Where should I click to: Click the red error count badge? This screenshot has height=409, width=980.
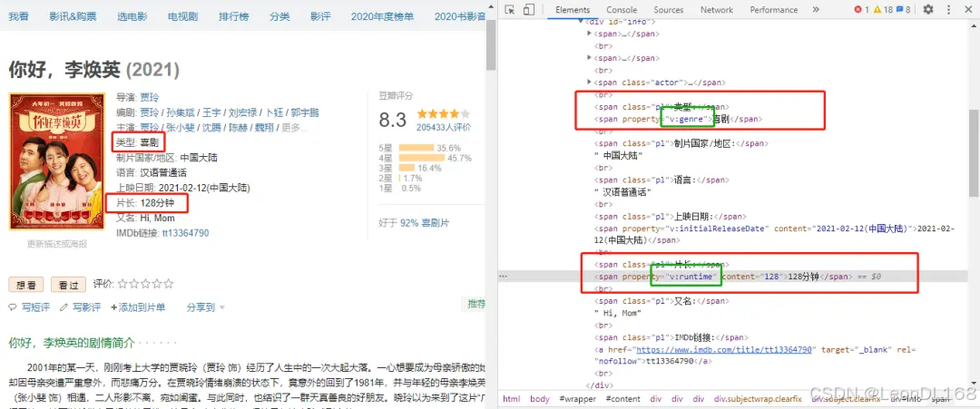(861, 9)
